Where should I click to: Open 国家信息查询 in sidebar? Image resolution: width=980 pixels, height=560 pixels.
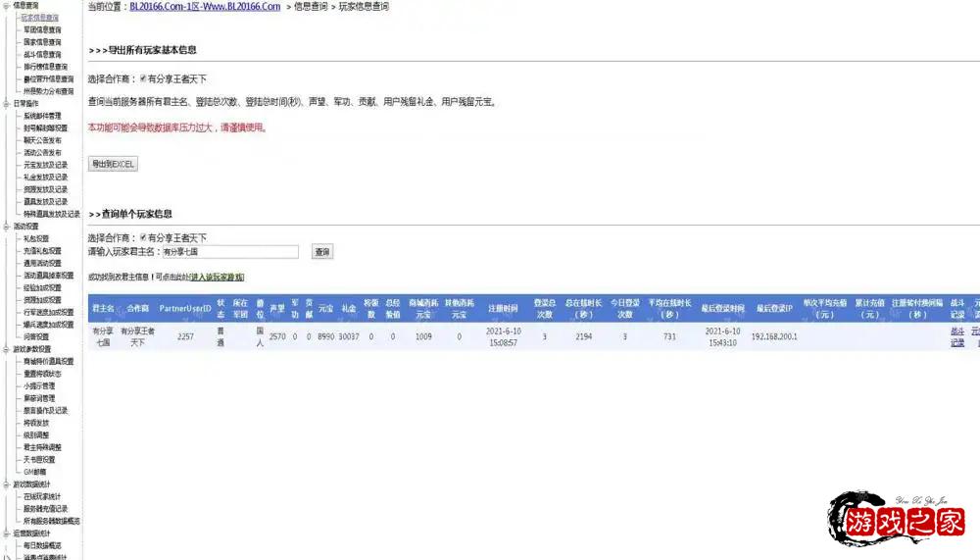(42, 42)
